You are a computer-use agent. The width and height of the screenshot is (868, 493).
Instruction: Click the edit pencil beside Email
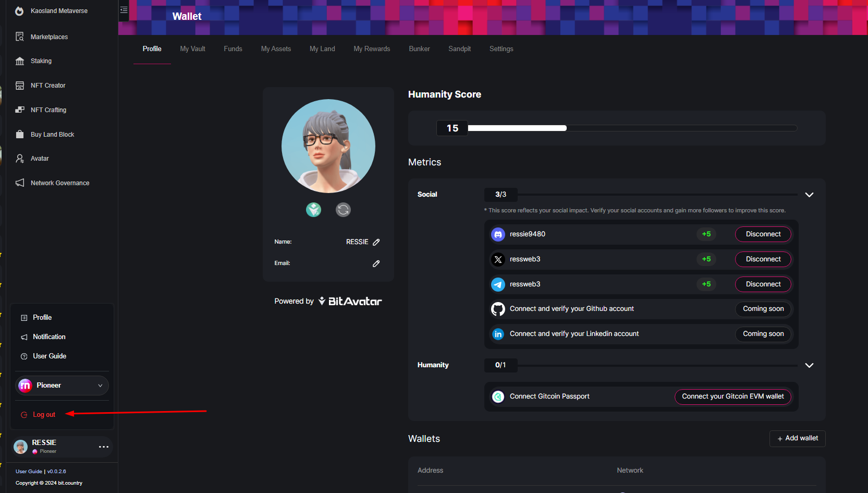[x=376, y=263]
